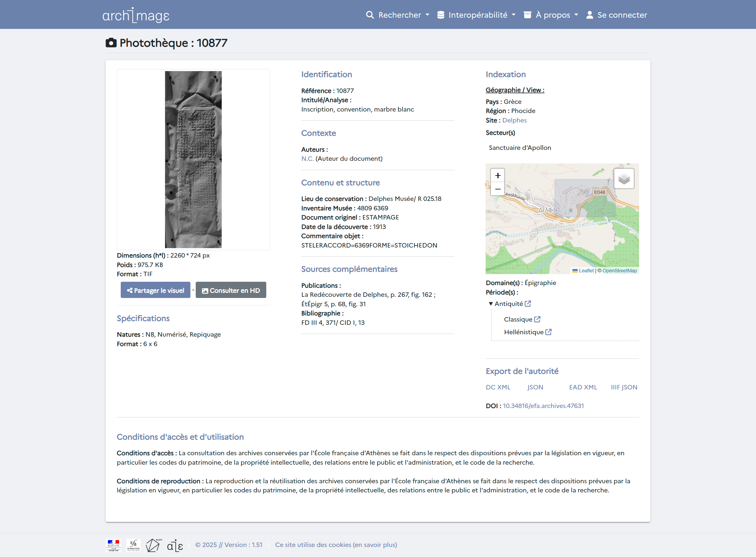This screenshot has width=756, height=557.
Task: Click the stele inscription thumbnail image
Action: [x=193, y=160]
